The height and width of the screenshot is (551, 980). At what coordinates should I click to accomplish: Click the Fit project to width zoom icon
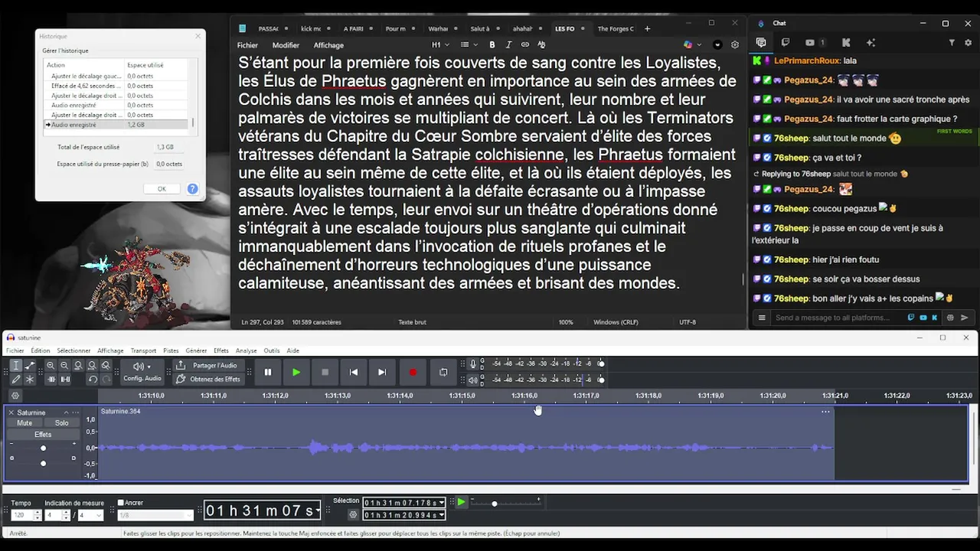(x=92, y=366)
